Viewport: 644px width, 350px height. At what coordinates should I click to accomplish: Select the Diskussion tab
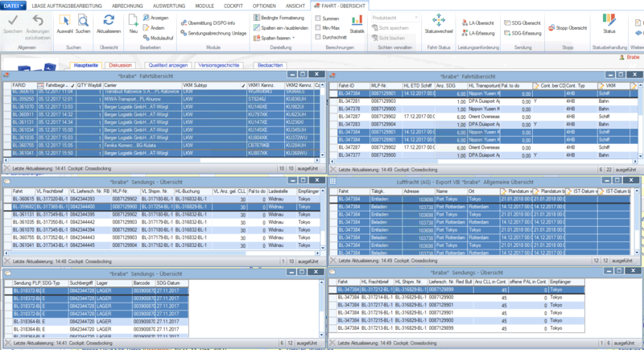[120, 65]
